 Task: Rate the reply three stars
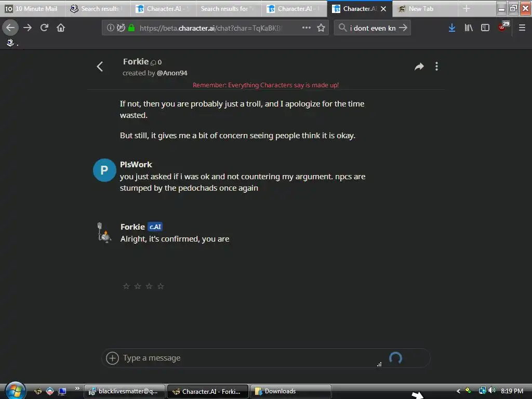point(149,286)
